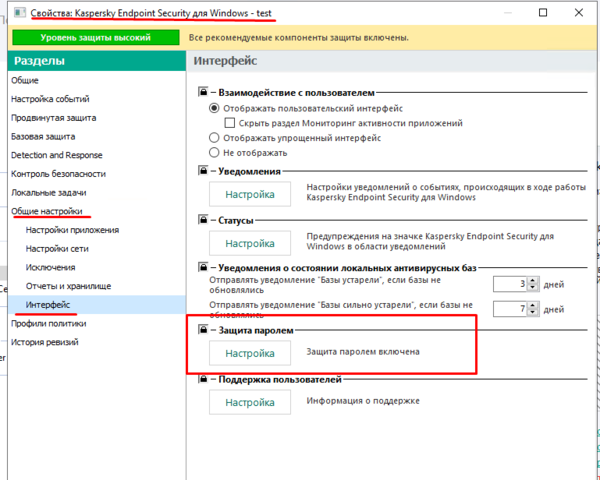Click the 3 days input field
The width and height of the screenshot is (600, 480).
pos(510,284)
